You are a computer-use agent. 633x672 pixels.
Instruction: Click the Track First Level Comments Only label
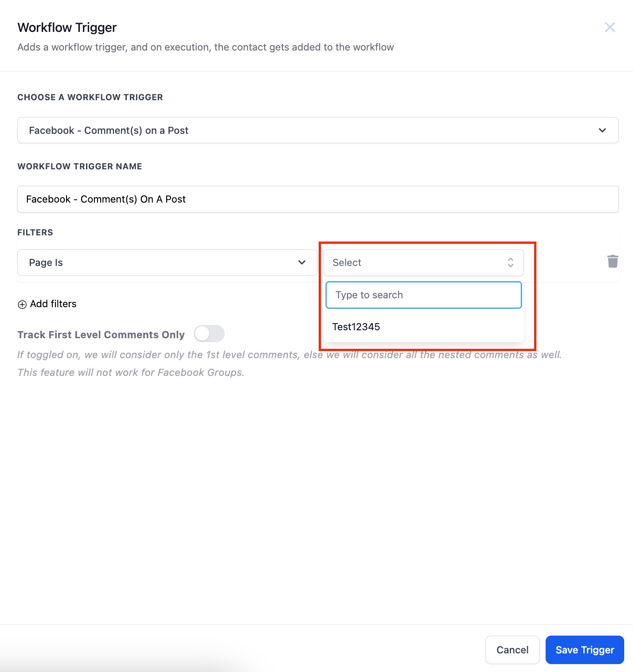click(101, 335)
